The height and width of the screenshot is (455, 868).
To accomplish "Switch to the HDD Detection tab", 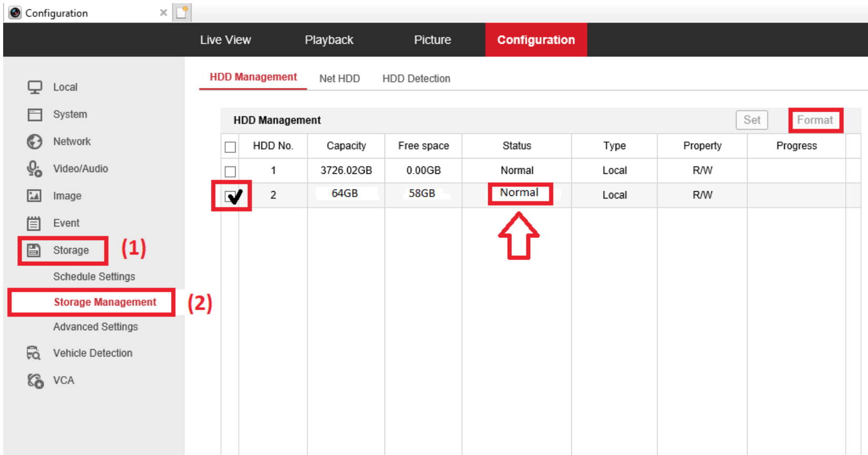I will (x=416, y=78).
